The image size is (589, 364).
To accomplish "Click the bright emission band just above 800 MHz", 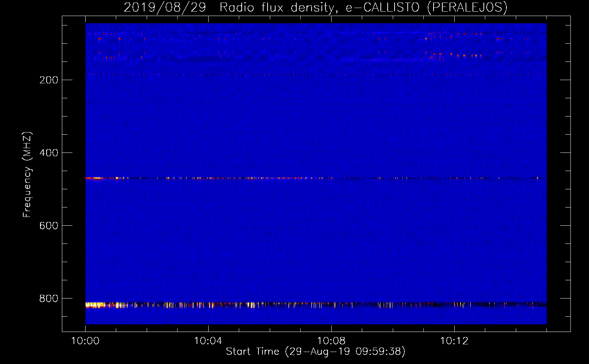I will [316, 305].
